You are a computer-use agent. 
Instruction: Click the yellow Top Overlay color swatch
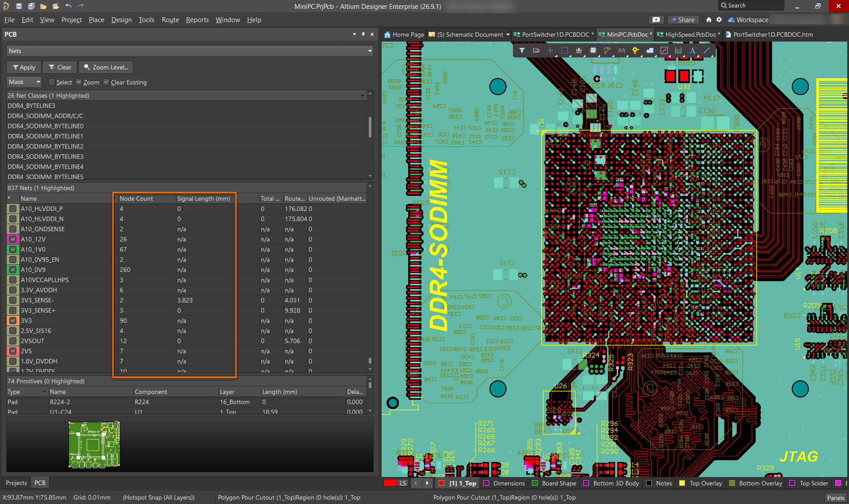[682, 483]
